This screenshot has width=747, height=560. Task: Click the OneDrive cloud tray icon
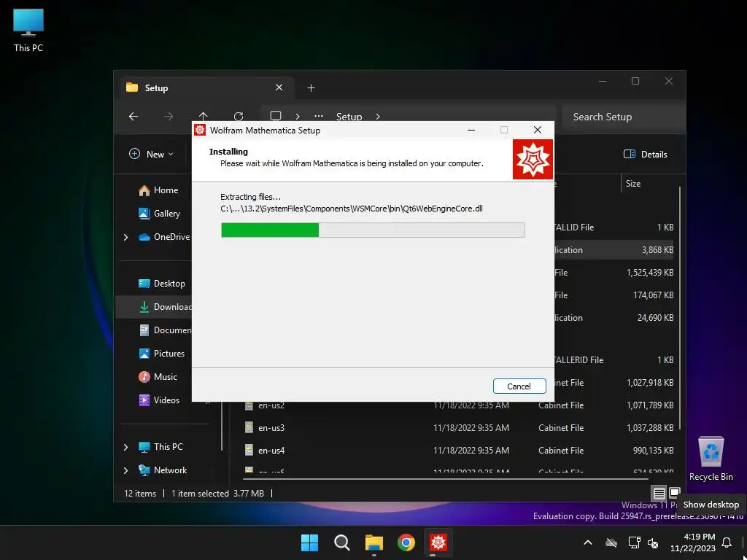coord(611,542)
